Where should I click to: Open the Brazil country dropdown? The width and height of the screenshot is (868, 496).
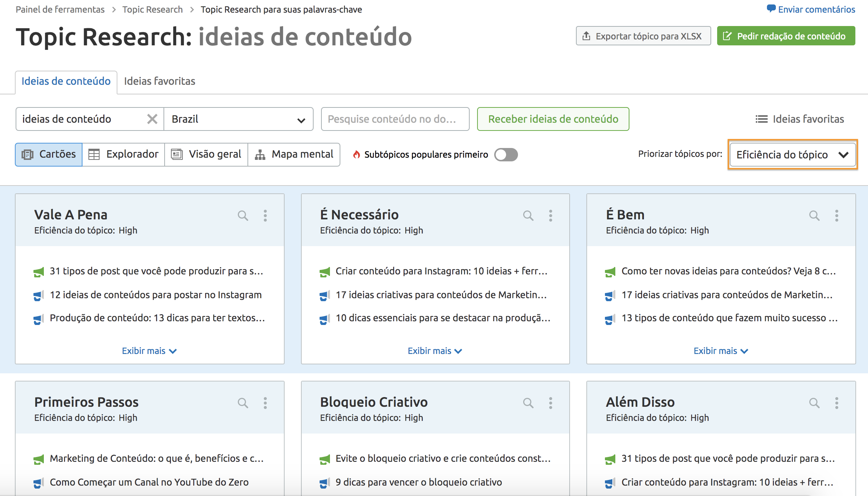[238, 119]
